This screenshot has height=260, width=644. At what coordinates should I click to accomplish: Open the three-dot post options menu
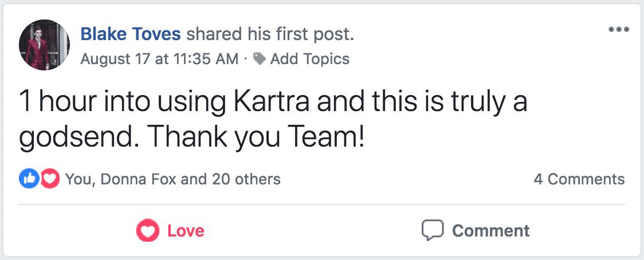pos(619,30)
